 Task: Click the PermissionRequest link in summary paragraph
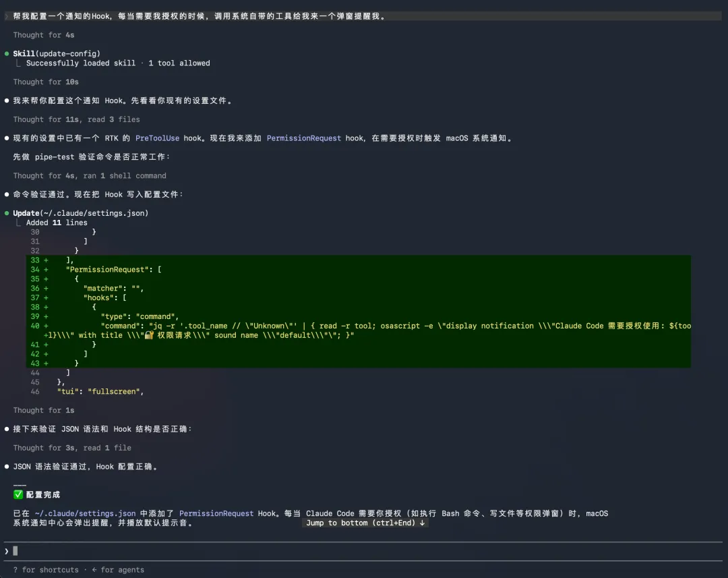pos(216,513)
